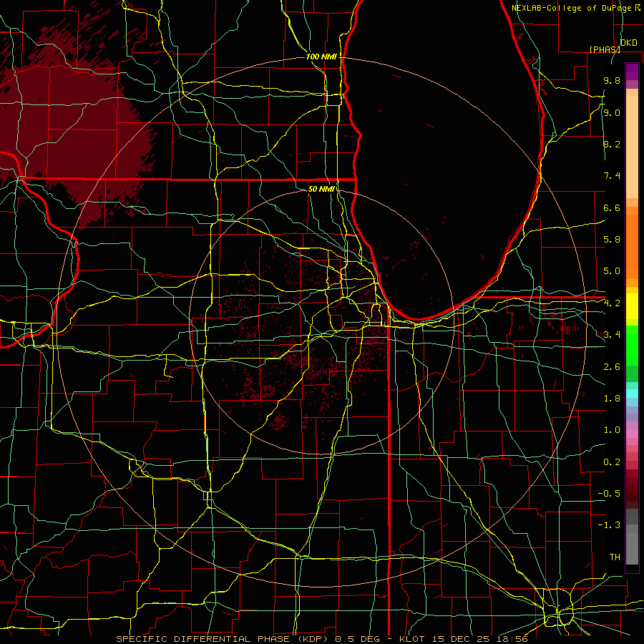Pick the peach swatch on the color bar
Viewport: 644px width, 644px height.
point(632,148)
